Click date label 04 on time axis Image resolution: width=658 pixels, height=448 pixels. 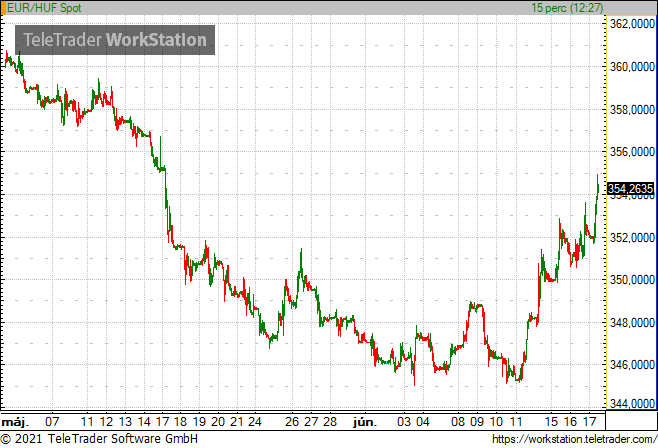423,422
